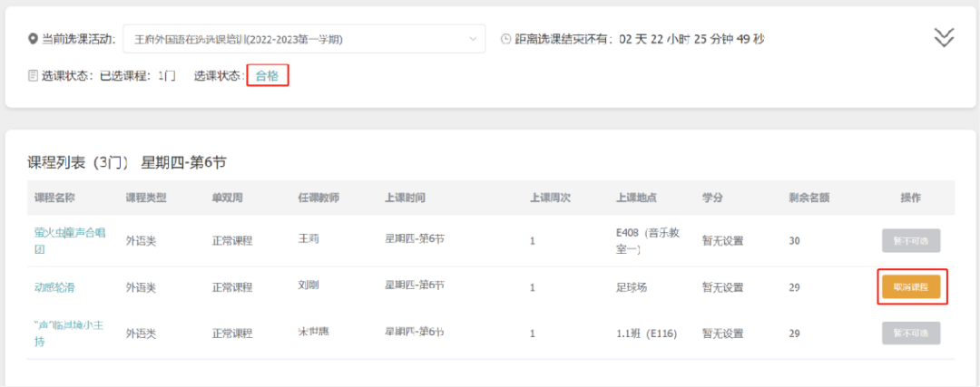Open the current course selection activity dropdown
Viewport: 980px width, 387px height.
coord(304,39)
